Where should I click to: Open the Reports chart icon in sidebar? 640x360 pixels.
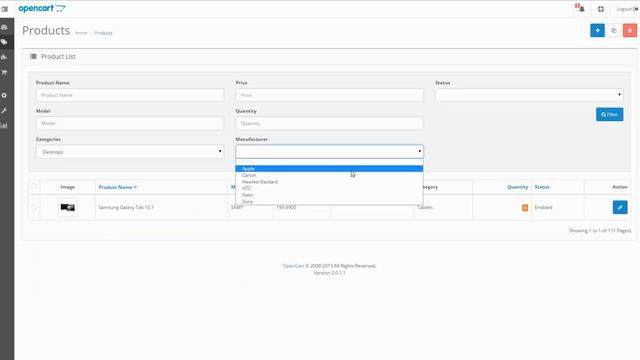coord(4,126)
